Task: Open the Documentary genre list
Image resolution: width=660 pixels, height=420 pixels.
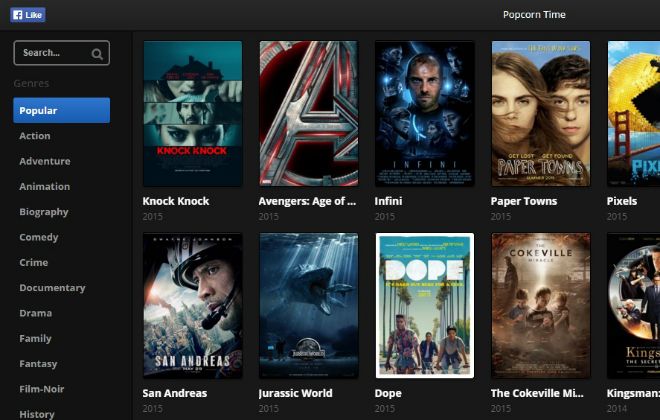Action: click(x=52, y=288)
